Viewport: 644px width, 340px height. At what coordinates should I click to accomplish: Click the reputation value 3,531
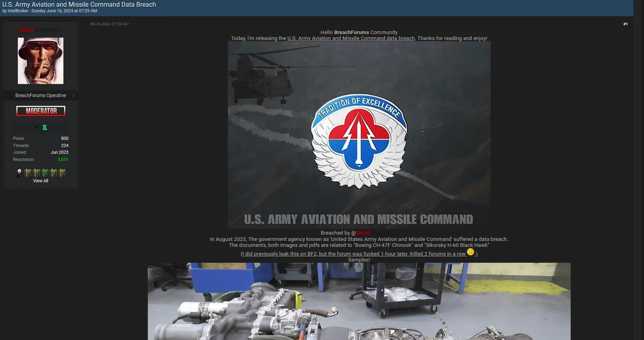coord(63,159)
